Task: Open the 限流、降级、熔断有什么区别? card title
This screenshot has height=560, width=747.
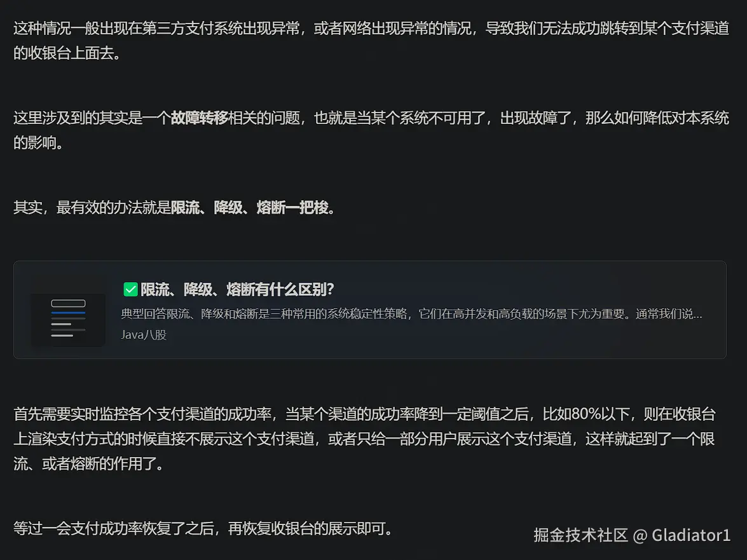Action: 237,290
